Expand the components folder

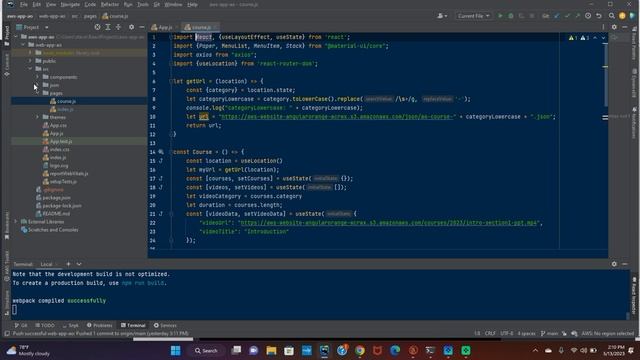[38, 77]
